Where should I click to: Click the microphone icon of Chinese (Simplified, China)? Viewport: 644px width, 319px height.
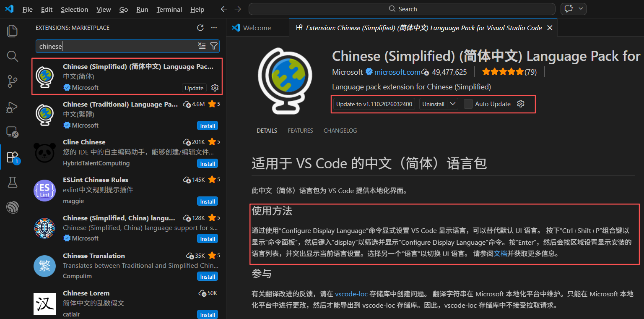[44, 228]
